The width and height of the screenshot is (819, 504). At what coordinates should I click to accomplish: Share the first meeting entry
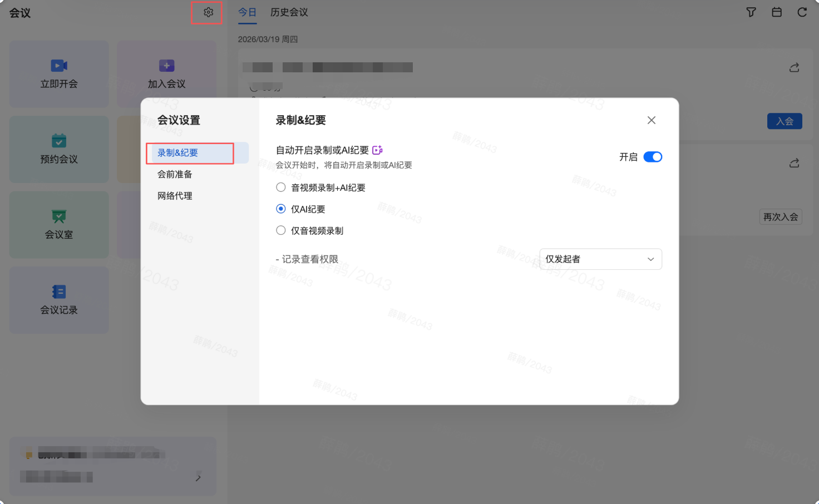point(795,67)
